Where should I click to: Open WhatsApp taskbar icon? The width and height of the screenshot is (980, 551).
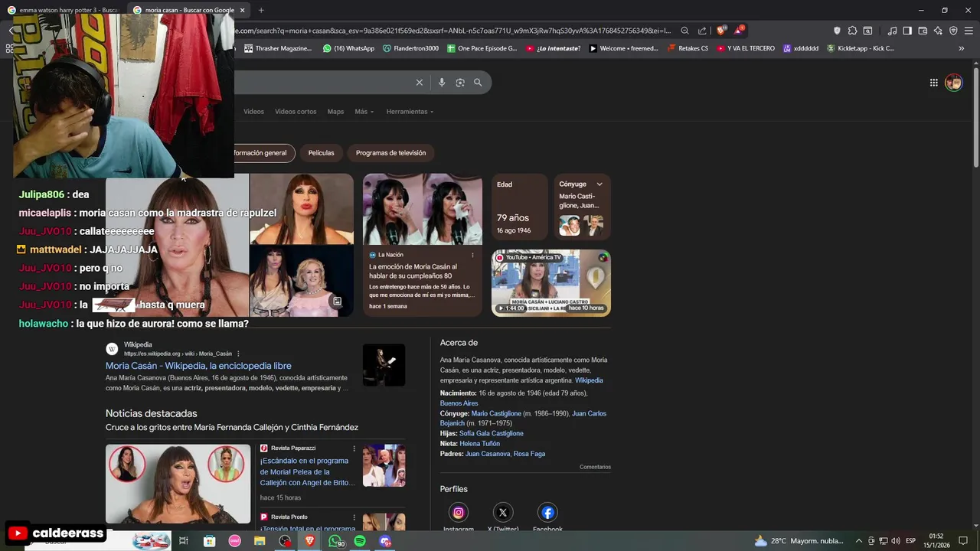(x=335, y=541)
